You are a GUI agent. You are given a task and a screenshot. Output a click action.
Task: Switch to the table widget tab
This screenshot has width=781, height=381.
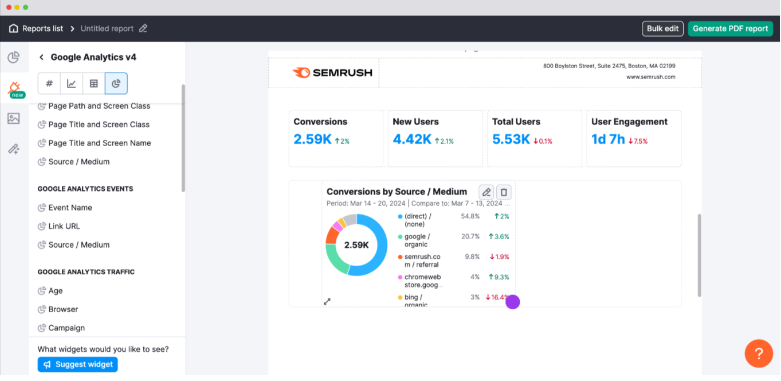(94, 83)
